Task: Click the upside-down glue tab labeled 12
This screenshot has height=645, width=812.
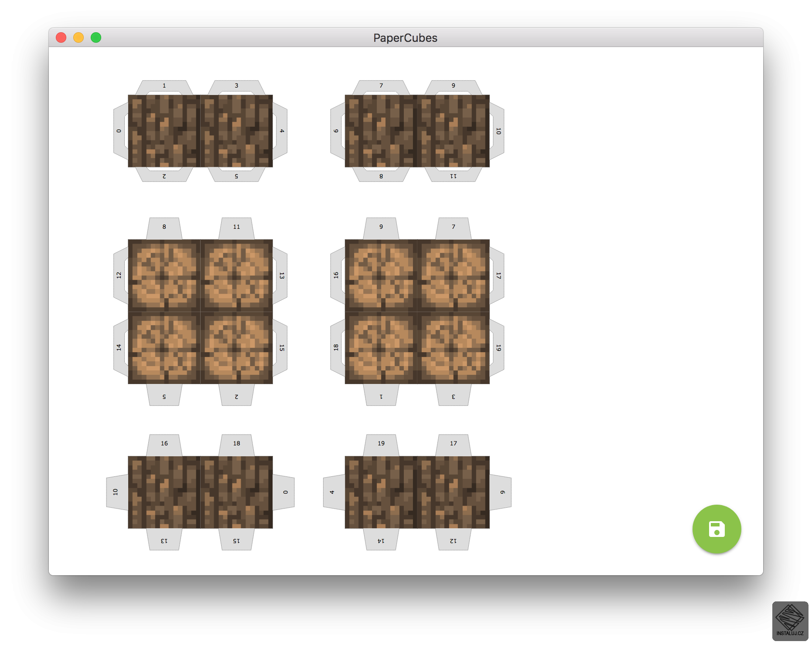Action: click(454, 540)
